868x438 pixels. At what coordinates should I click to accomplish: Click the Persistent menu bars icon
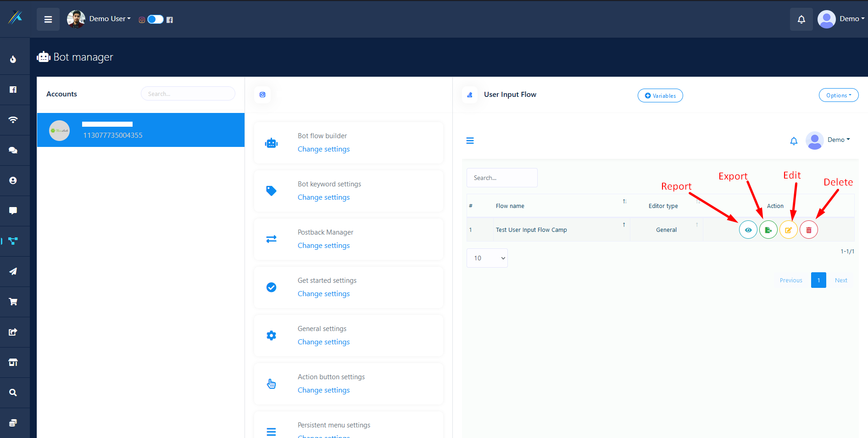point(272,432)
